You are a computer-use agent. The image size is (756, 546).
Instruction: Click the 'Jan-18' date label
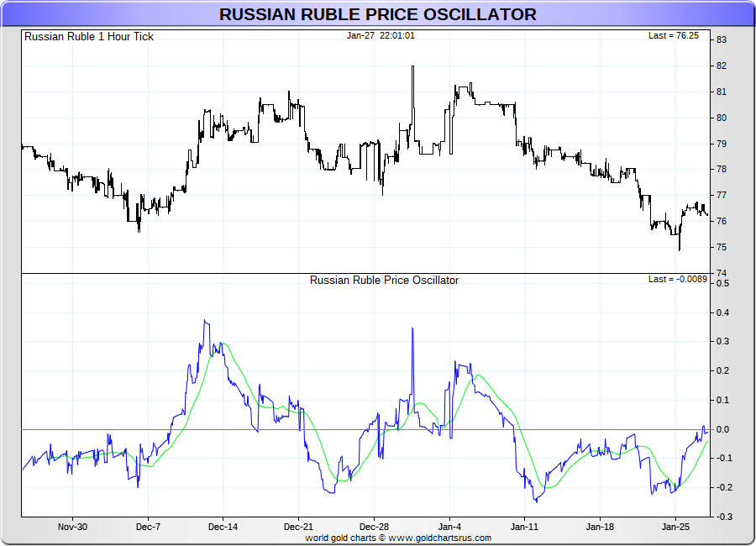600,527
